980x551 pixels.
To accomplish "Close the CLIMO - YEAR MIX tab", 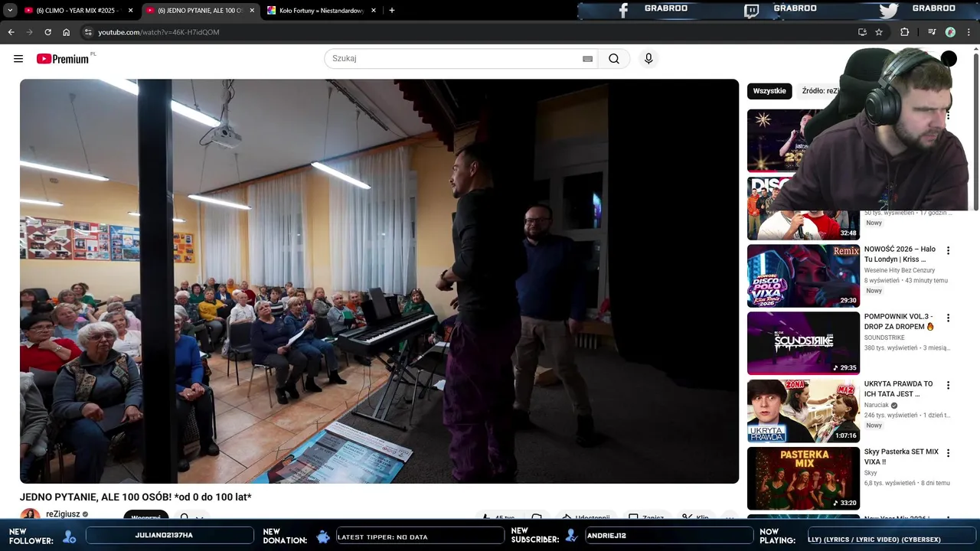I will click(130, 11).
